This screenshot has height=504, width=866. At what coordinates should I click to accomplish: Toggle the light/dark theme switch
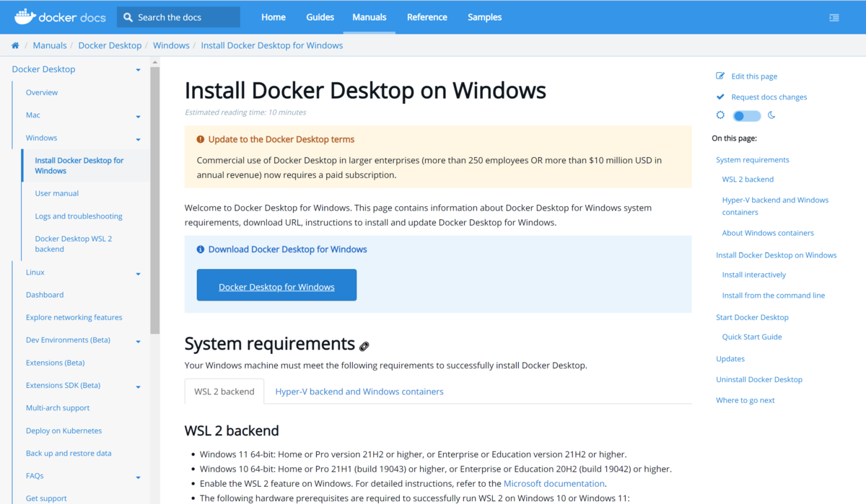(747, 115)
